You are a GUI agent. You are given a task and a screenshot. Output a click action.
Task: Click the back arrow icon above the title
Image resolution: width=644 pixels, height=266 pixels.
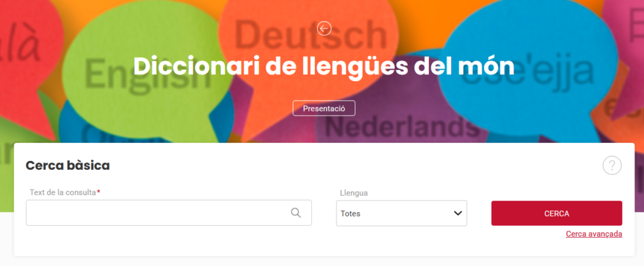pos(324,28)
